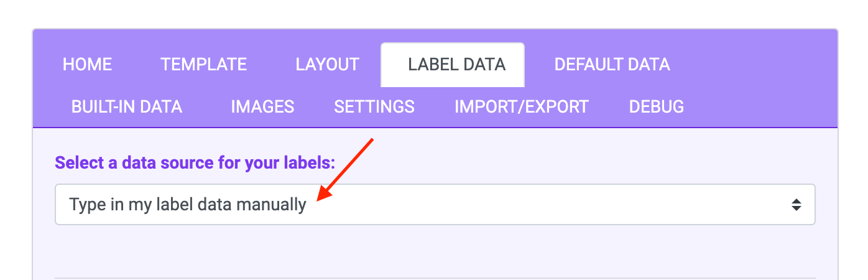Show the BUILT-IN DATA tab
Screen dimensions: 868x280
(127, 107)
